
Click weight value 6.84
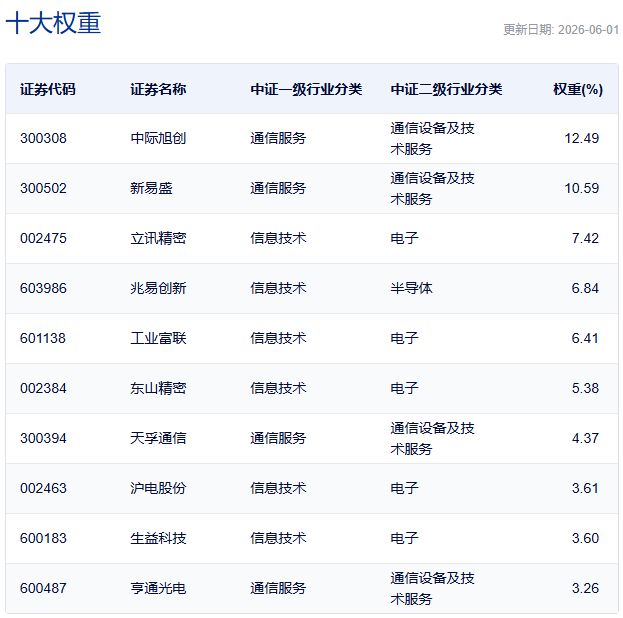tap(585, 289)
